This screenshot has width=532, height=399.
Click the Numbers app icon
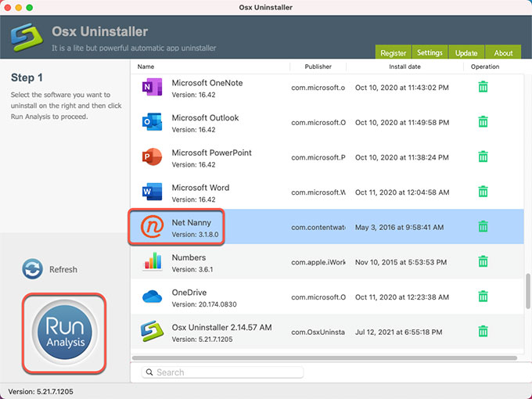tap(152, 261)
